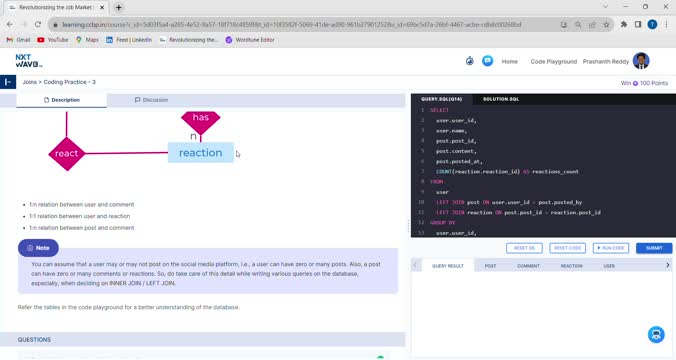Open the Chrome profile T icon
This screenshot has height=360, width=676.
click(x=652, y=25)
